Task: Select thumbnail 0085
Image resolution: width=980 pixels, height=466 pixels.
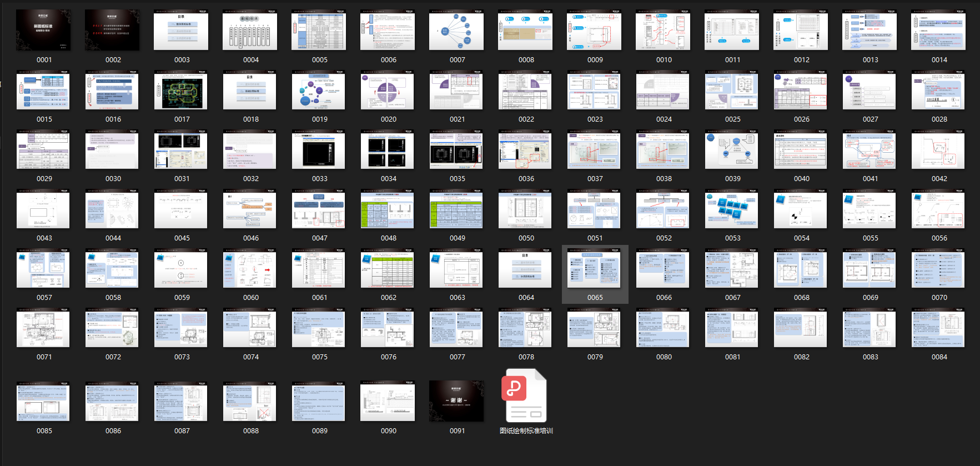Action: tap(43, 402)
